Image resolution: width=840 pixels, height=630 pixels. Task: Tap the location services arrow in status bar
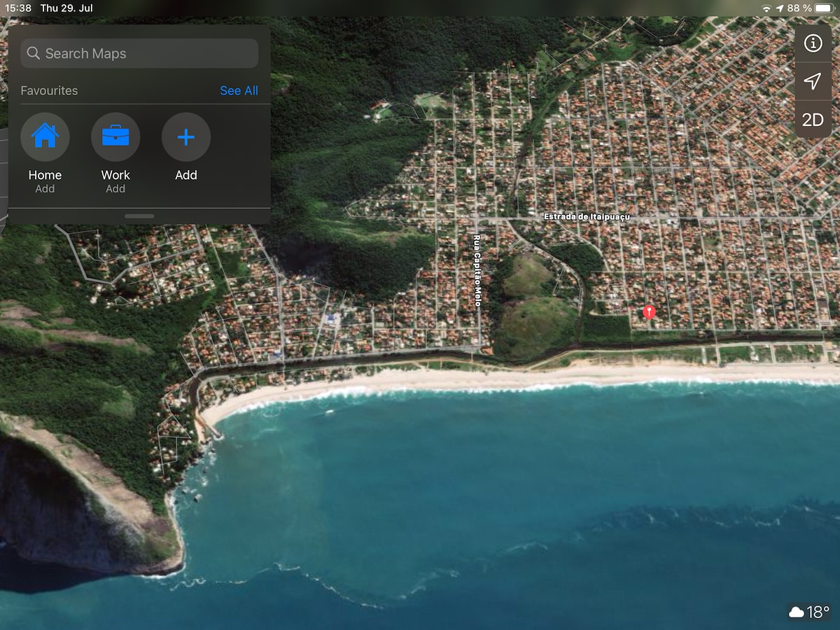tap(780, 8)
